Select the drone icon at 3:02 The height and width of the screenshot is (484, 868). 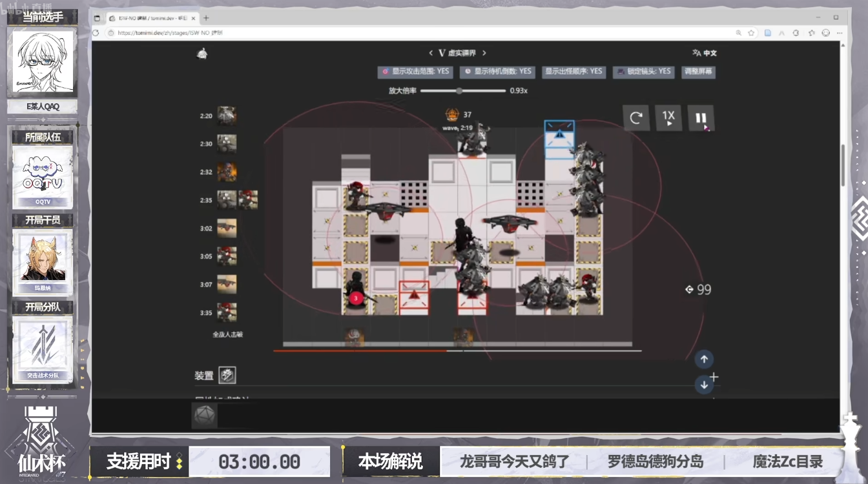[227, 228]
